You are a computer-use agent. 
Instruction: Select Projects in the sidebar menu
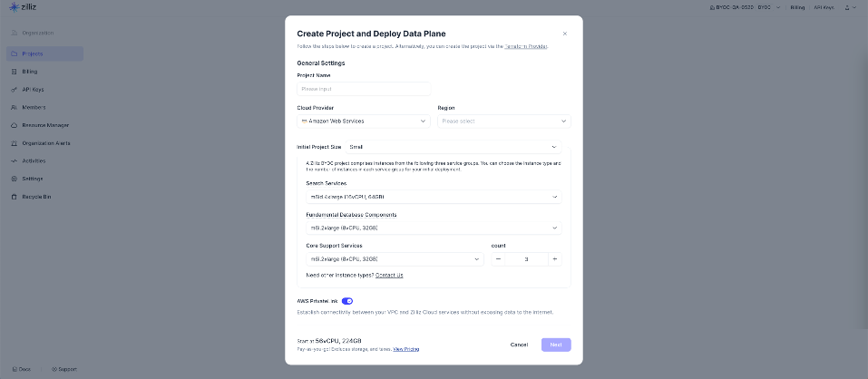(44, 53)
